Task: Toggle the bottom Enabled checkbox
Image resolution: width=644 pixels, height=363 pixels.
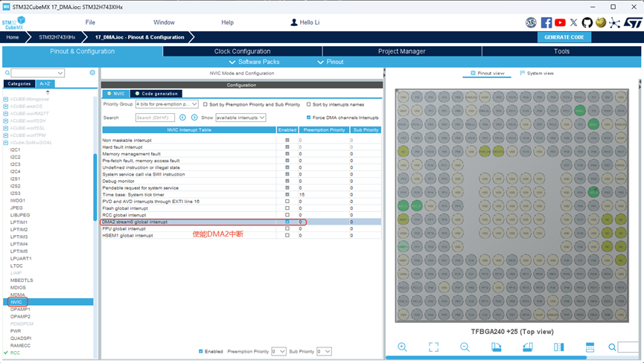Action: 200,352
